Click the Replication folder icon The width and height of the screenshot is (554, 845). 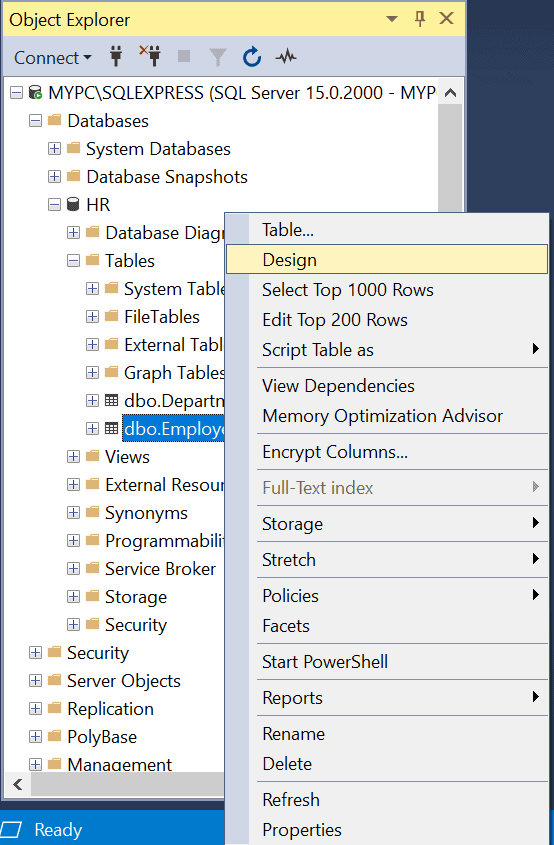click(x=54, y=708)
